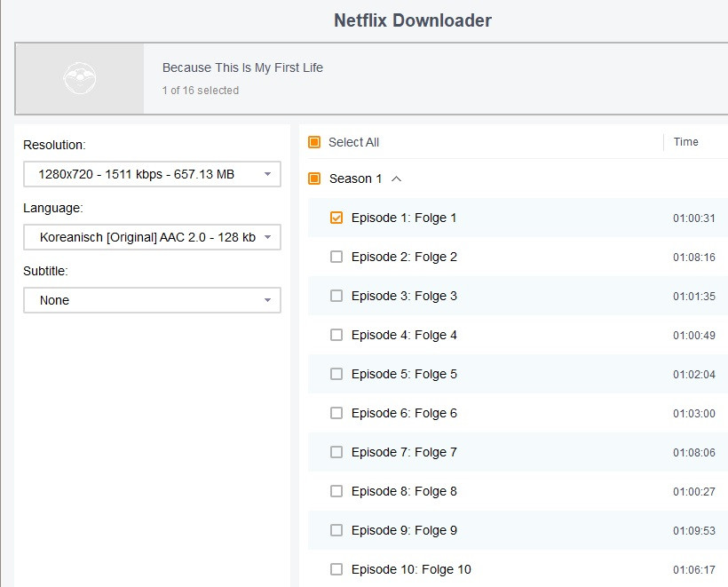Toggle the Select All checkbox
Image resolution: width=728 pixels, height=587 pixels.
tap(314, 142)
